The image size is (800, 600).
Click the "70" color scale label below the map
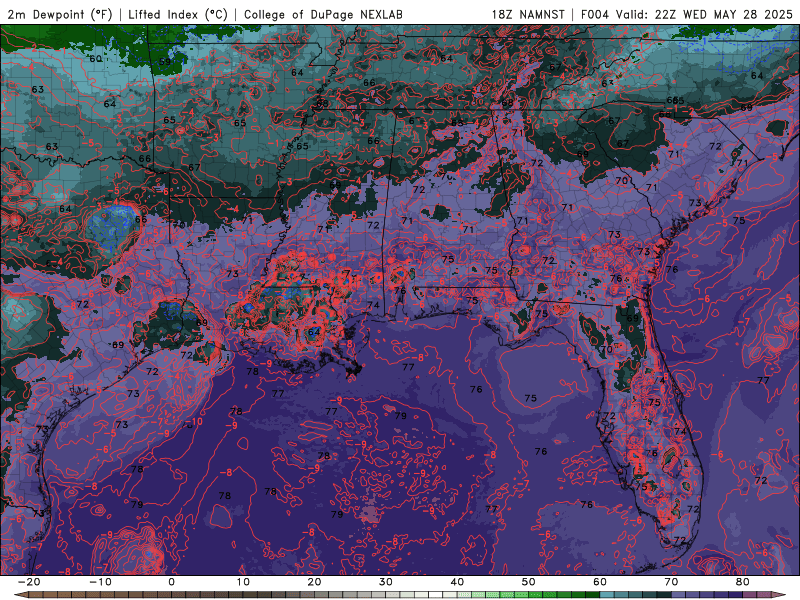[x=671, y=582]
